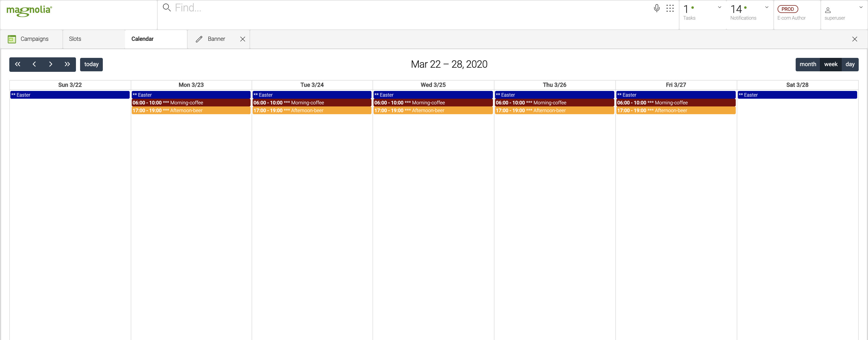Click the today button
This screenshot has height=340, width=868.
91,64
